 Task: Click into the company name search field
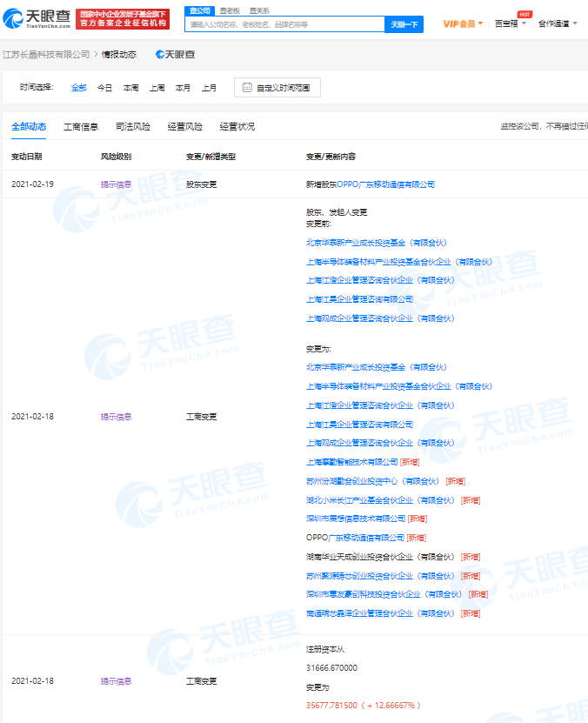coord(285,24)
